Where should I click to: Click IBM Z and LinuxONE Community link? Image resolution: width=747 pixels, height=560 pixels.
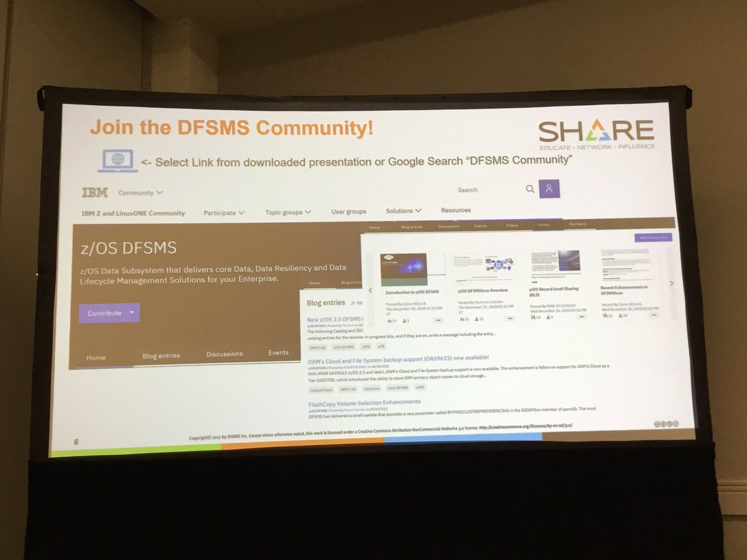pyautogui.click(x=133, y=213)
